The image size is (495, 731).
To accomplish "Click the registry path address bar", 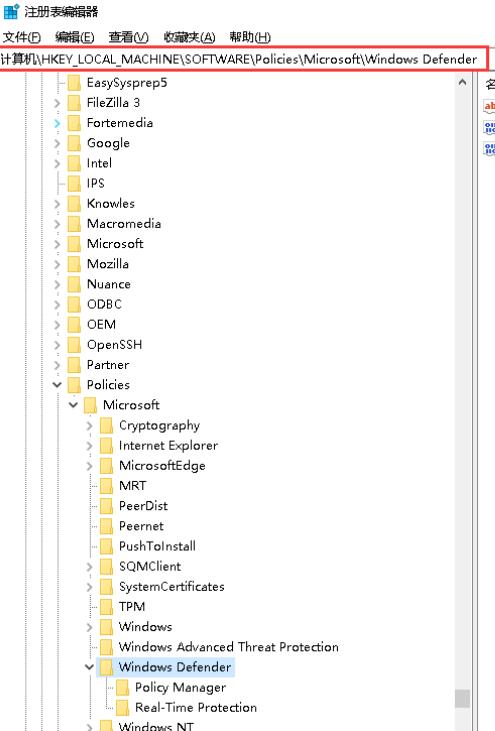I will click(243, 59).
